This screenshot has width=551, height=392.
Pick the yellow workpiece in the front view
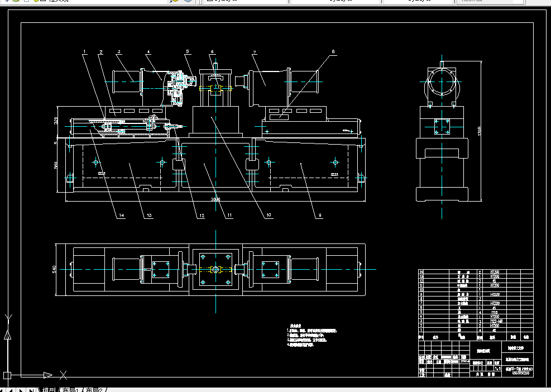(215, 88)
